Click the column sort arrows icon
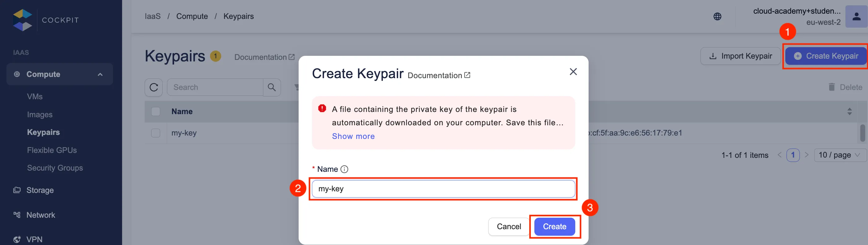This screenshot has width=868, height=245. coord(849,111)
